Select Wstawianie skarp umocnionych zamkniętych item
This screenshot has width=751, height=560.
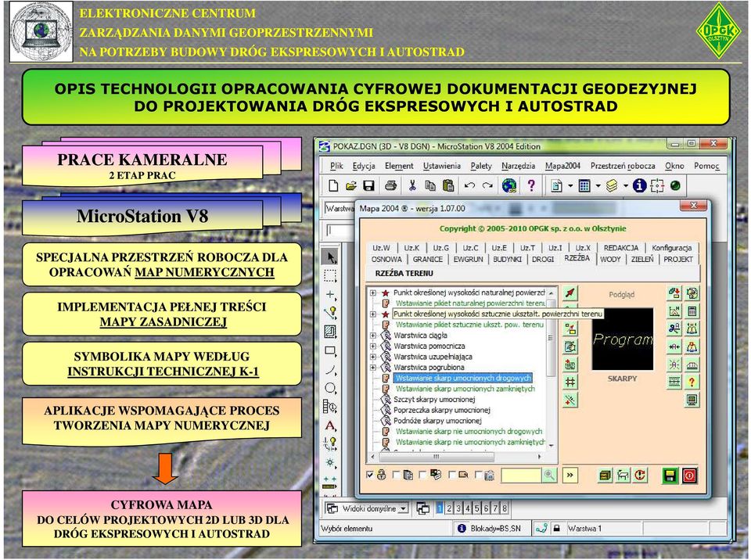(465, 389)
